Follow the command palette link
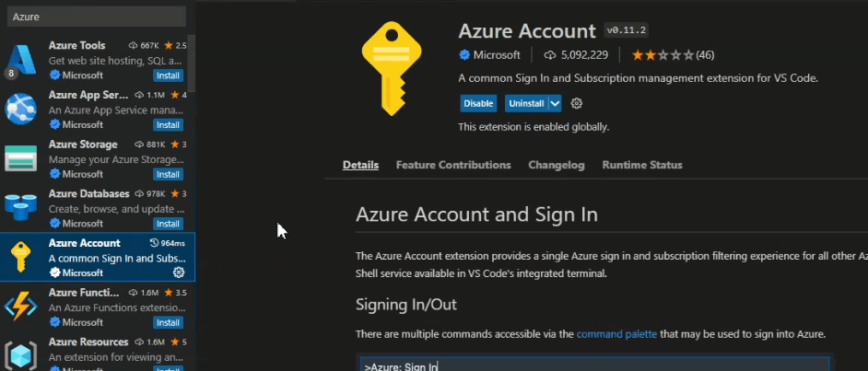The height and width of the screenshot is (371, 868). point(616,334)
